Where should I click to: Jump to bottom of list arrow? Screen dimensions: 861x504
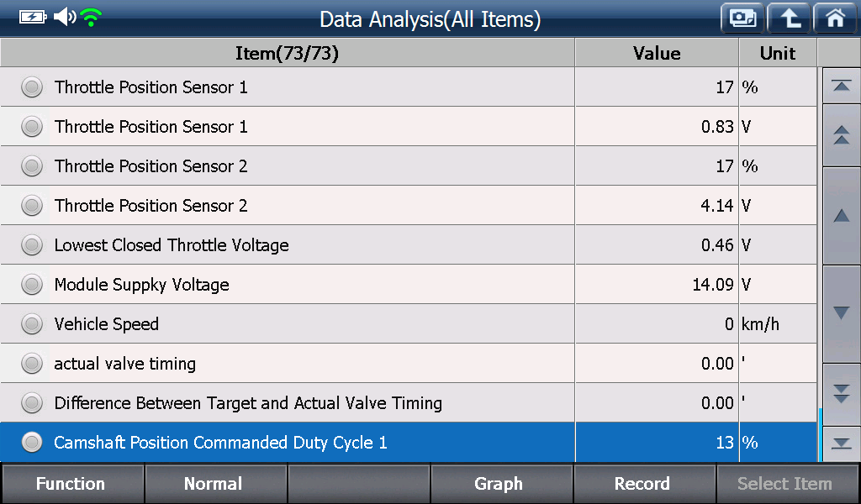pos(841,444)
